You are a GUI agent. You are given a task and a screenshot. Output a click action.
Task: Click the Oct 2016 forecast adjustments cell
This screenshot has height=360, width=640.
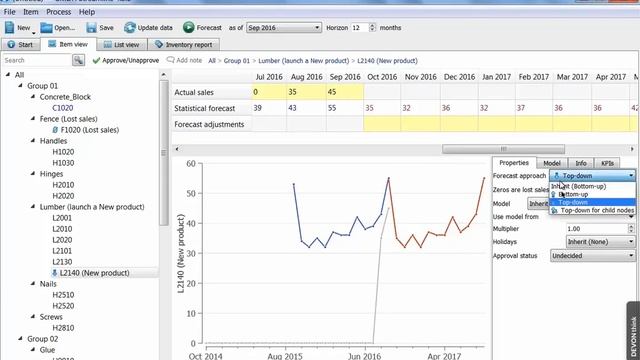(x=382, y=124)
